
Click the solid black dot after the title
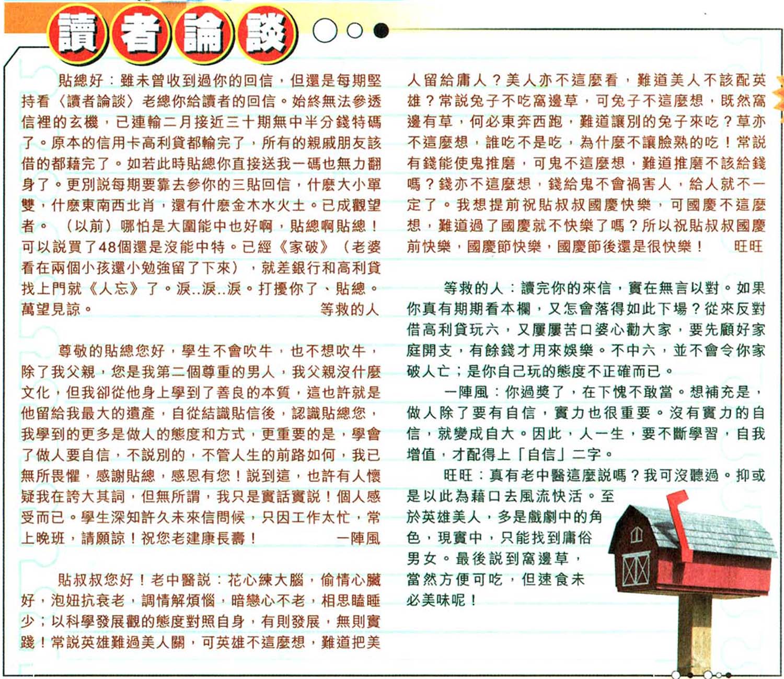coord(382,31)
